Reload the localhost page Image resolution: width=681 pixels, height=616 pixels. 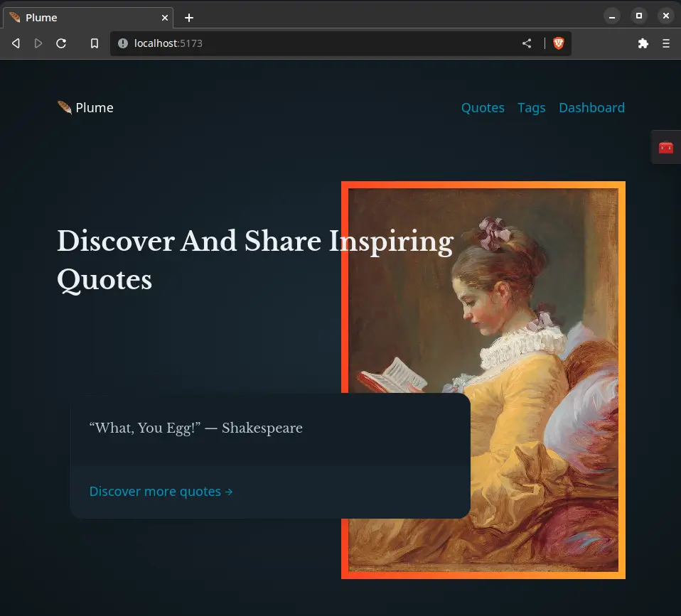[61, 43]
